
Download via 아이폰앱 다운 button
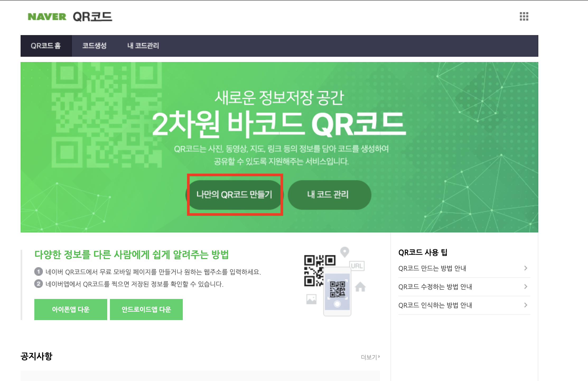point(71,309)
